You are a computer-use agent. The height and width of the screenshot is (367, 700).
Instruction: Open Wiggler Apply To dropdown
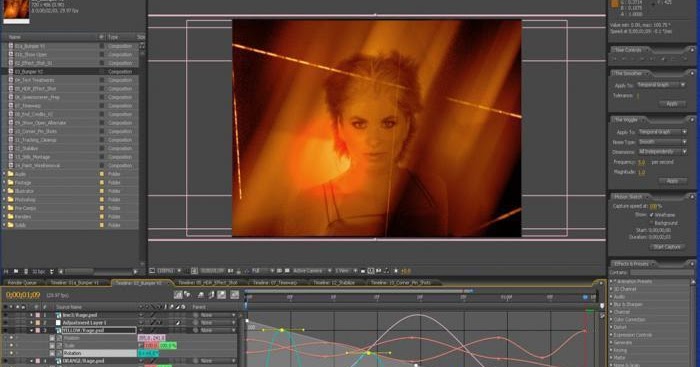[x=662, y=132]
